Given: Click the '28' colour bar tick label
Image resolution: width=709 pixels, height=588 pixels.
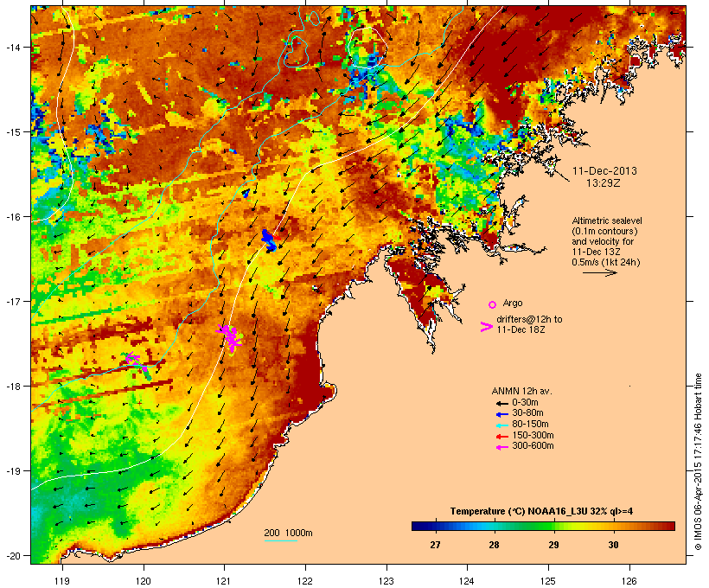Looking at the screenshot, I should click(x=494, y=545).
